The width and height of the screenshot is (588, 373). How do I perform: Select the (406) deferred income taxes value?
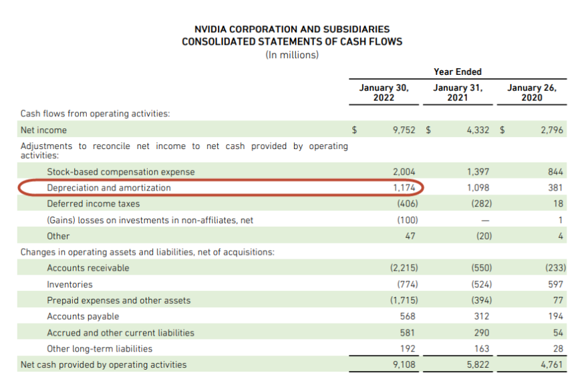coord(407,204)
